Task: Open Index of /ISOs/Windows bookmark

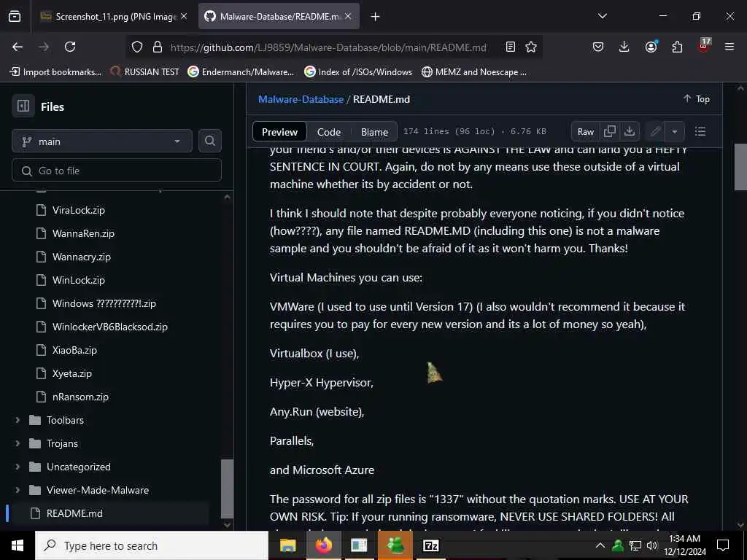Action: [x=358, y=72]
